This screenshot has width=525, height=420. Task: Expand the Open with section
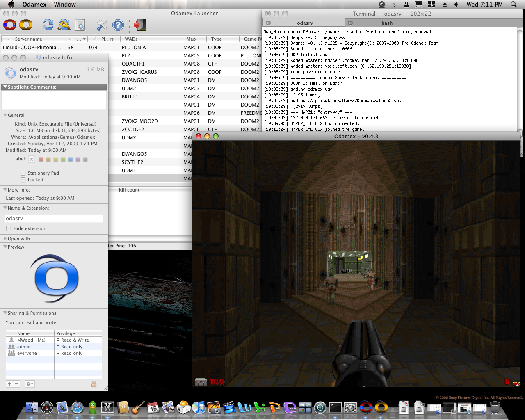tap(5, 239)
